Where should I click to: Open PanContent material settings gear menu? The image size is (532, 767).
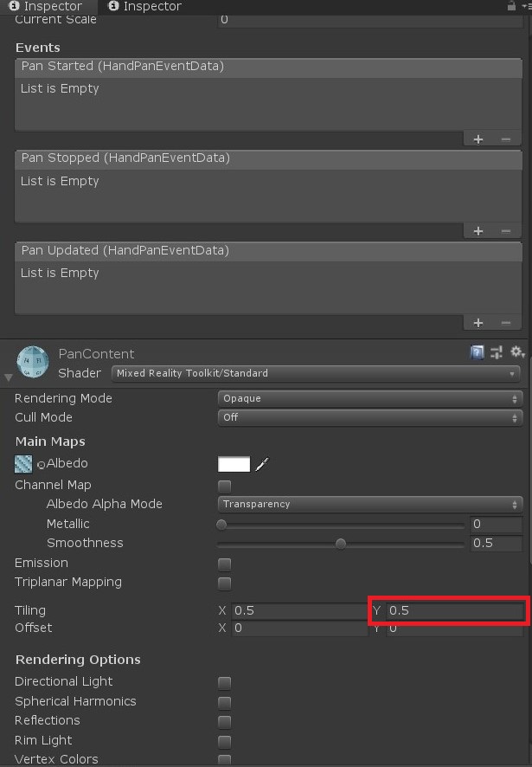click(516, 351)
